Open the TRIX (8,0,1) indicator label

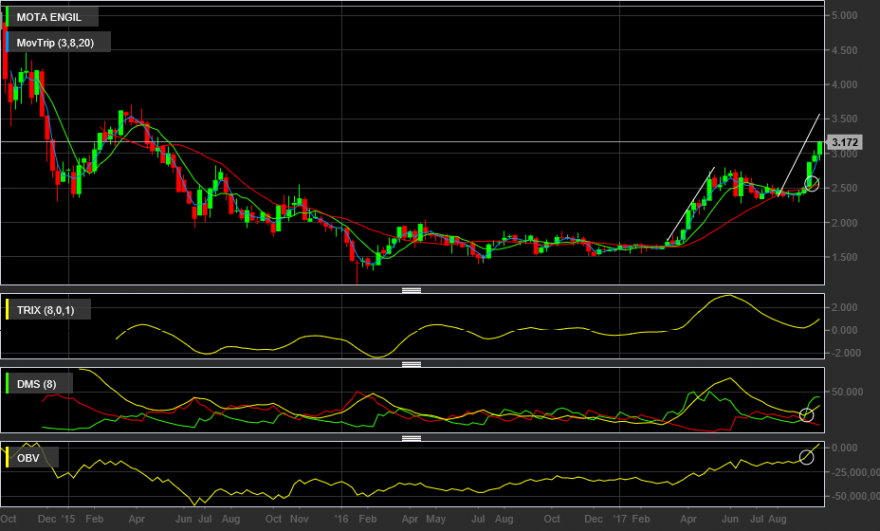click(x=45, y=310)
